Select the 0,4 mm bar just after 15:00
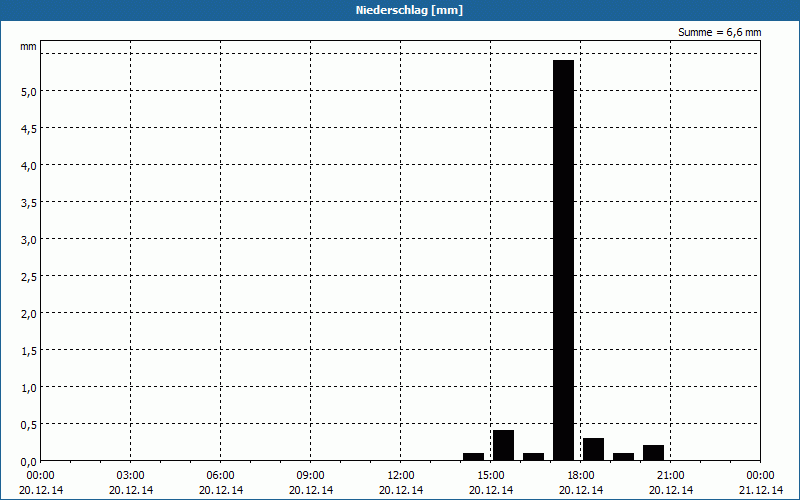800x500 pixels. point(503,445)
